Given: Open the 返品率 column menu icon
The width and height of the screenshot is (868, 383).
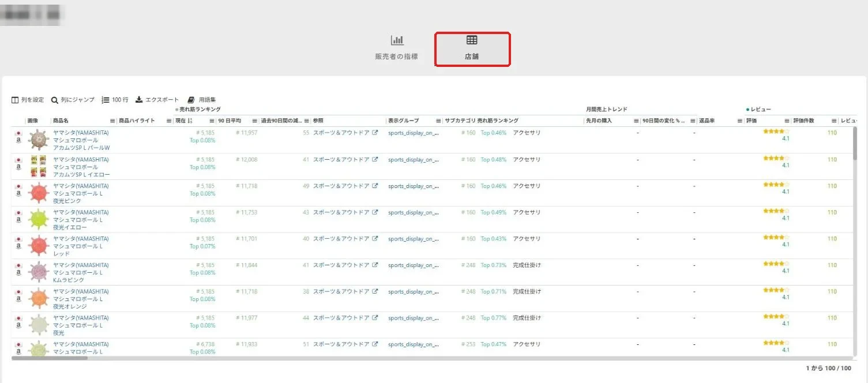Looking at the screenshot, I should click(x=740, y=121).
